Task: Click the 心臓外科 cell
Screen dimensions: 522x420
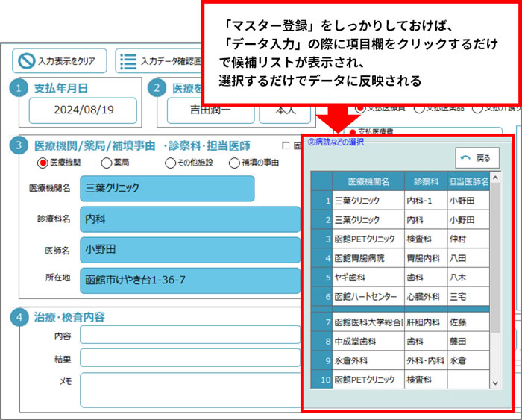Action: [x=426, y=296]
